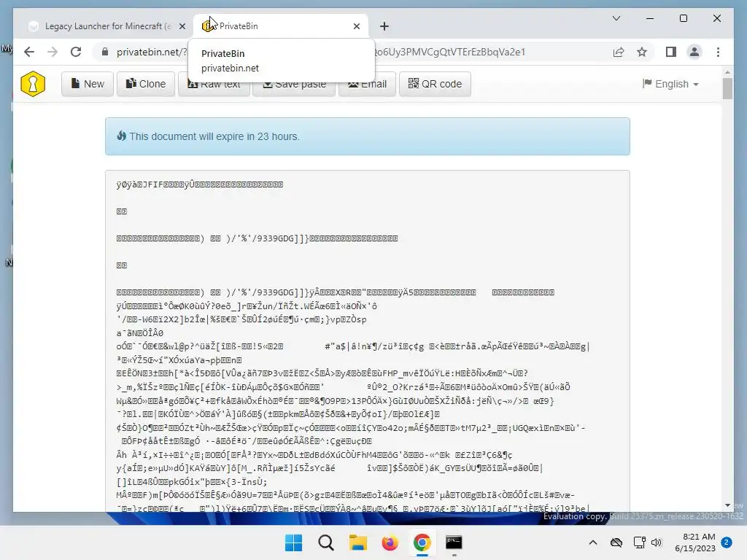747x560 pixels.
Task: Show the QR code
Action: click(435, 84)
